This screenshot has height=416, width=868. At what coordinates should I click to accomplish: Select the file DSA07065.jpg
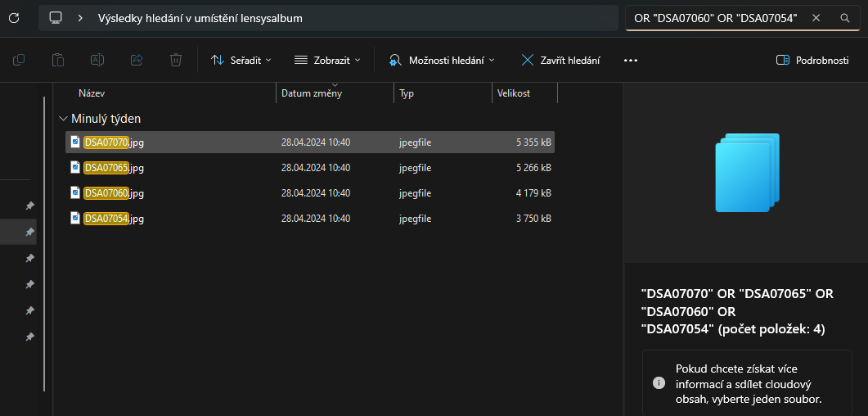310,168
